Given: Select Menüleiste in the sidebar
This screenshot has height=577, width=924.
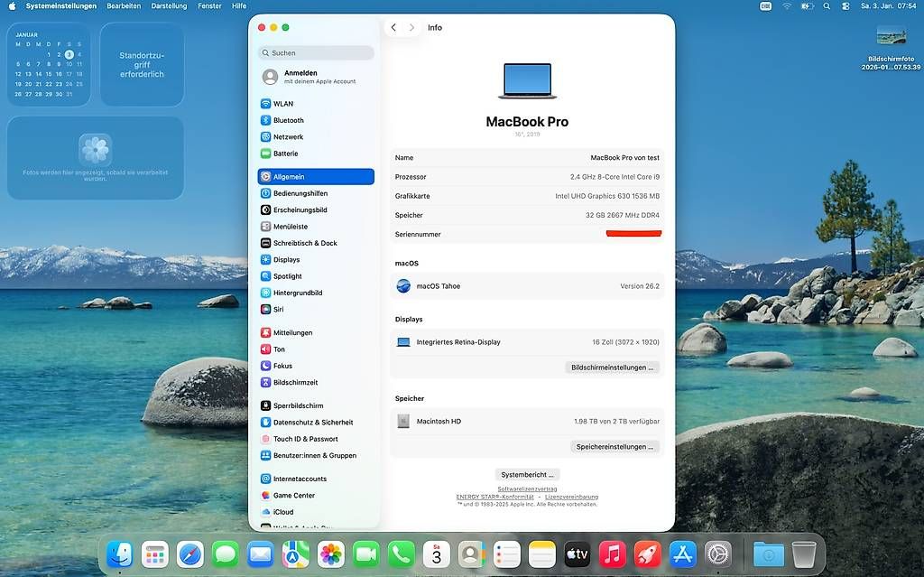Looking at the screenshot, I should click(x=316, y=227).
